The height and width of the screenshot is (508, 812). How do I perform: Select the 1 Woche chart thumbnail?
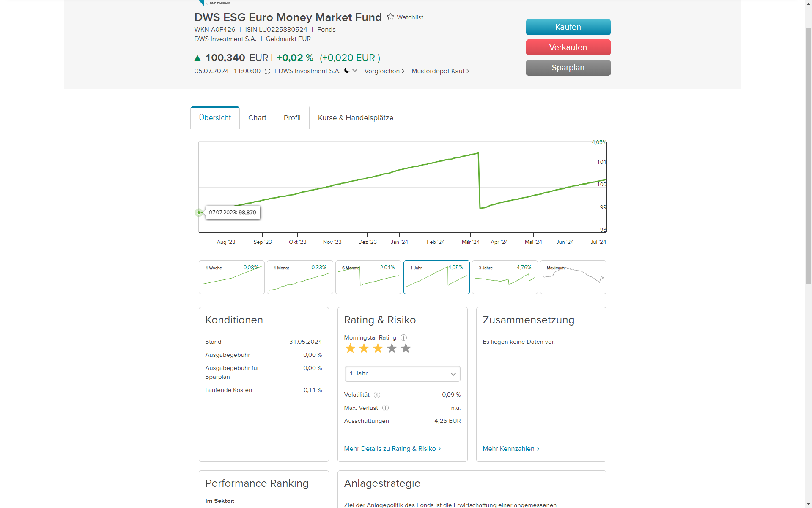pyautogui.click(x=231, y=277)
